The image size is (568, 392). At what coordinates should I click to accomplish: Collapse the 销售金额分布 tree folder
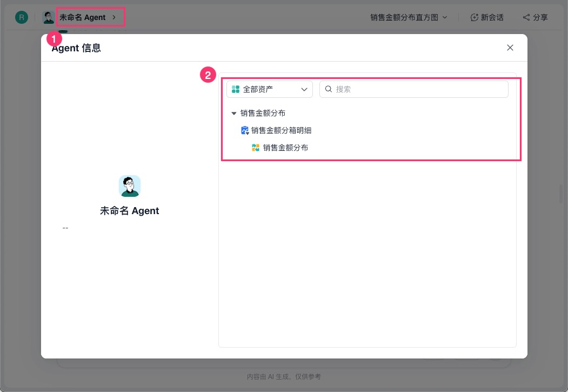coord(233,114)
